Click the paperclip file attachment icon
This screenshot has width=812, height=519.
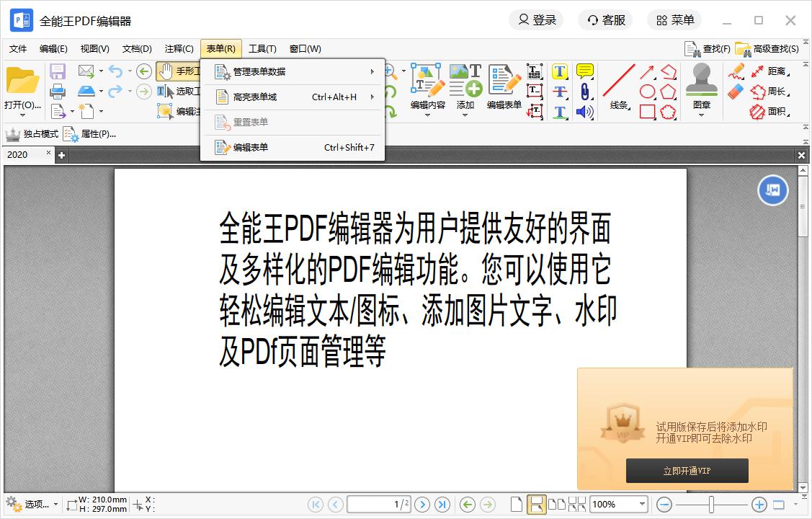[585, 92]
